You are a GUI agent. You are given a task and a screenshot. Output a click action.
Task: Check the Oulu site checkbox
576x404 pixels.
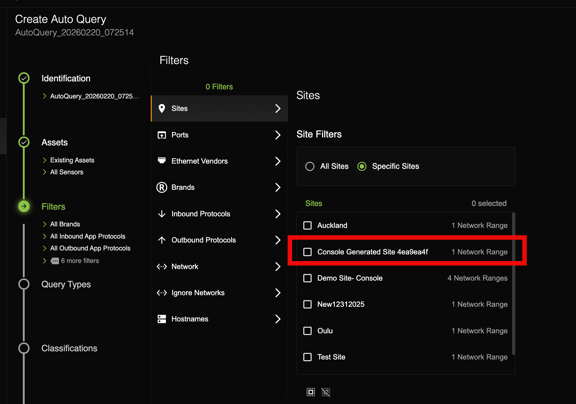click(307, 331)
